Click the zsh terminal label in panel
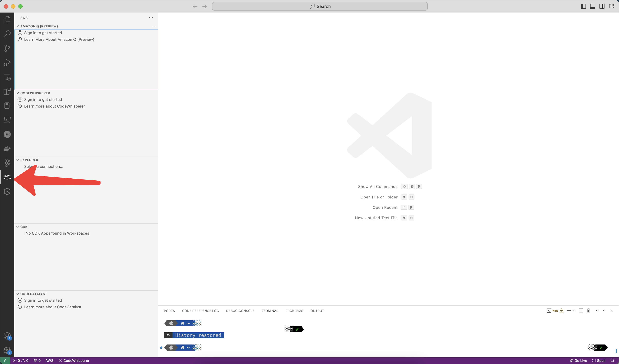This screenshot has width=619, height=364. 555,311
